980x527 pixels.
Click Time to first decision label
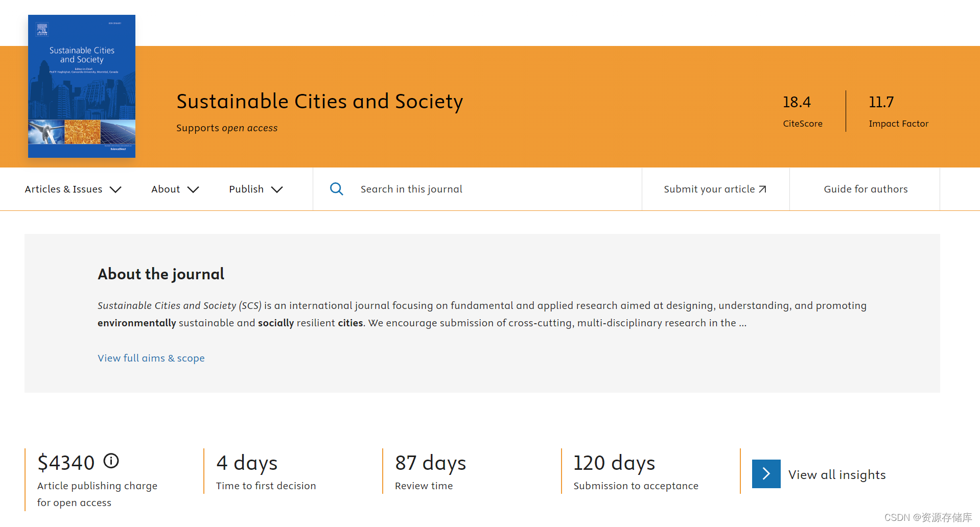(x=266, y=486)
